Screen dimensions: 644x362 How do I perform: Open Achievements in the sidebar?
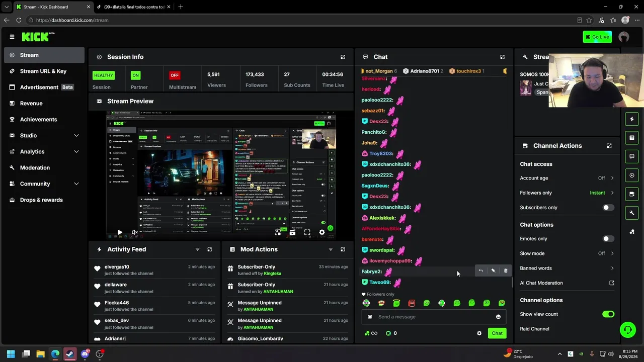[x=44, y=119]
